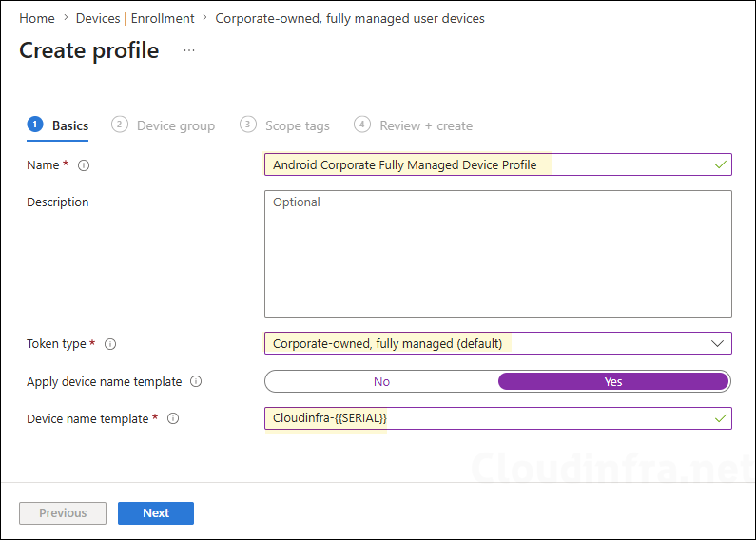
Task: Open Corporate-owned, fully managed user devices breadcrumb
Action: [350, 18]
